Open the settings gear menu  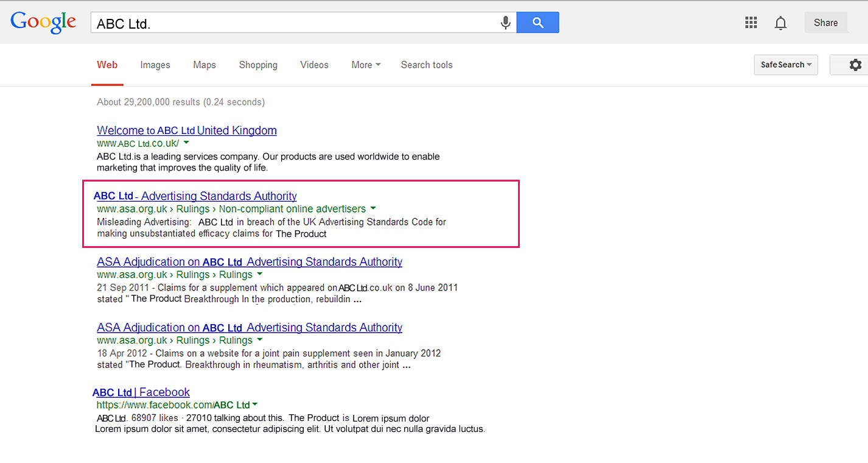point(855,65)
